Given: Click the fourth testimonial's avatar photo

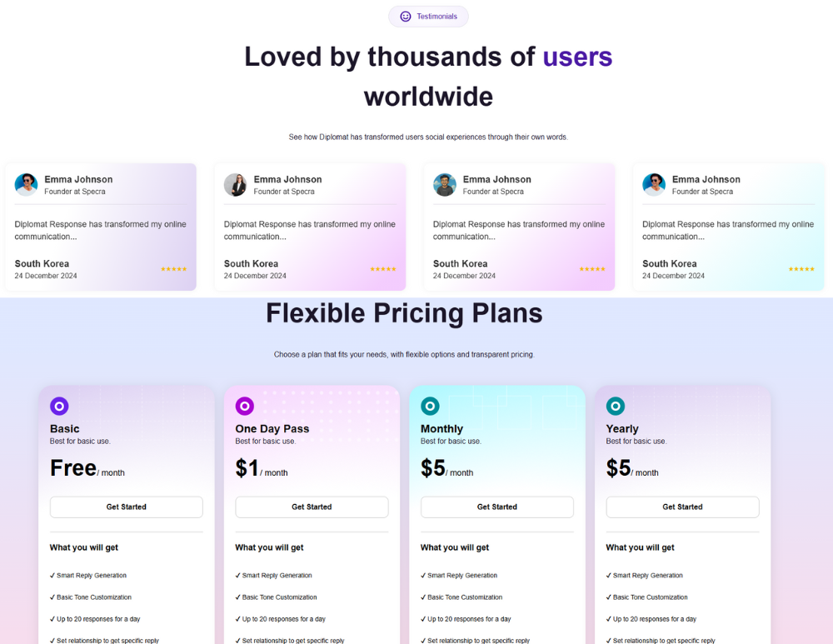Looking at the screenshot, I should [x=654, y=185].
